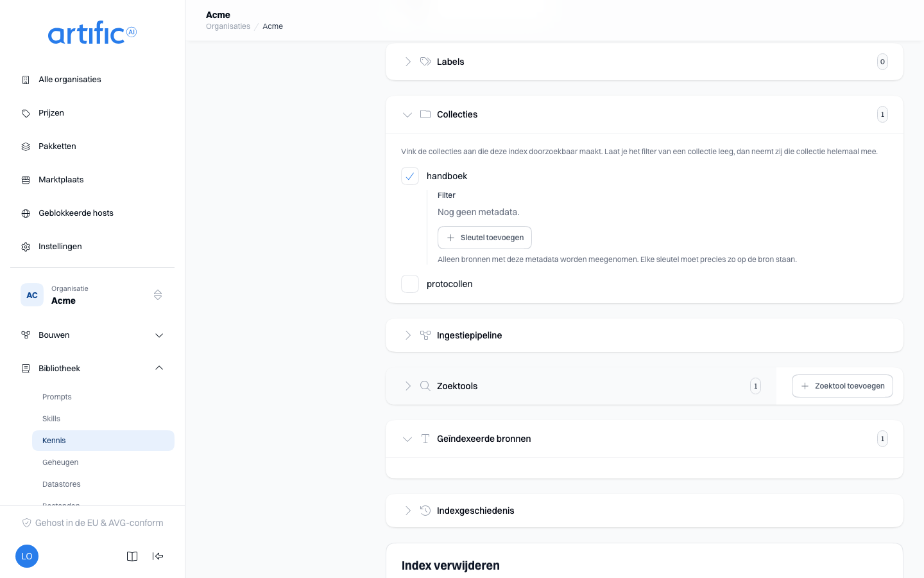The image size is (924, 578).
Task: Click the Zoektools count badge
Action: [x=755, y=386]
